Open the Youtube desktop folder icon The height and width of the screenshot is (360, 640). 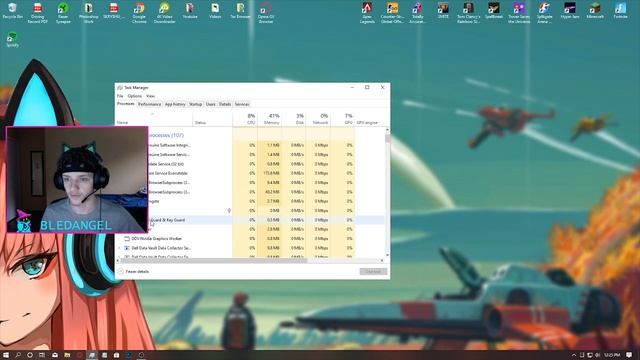point(190,11)
